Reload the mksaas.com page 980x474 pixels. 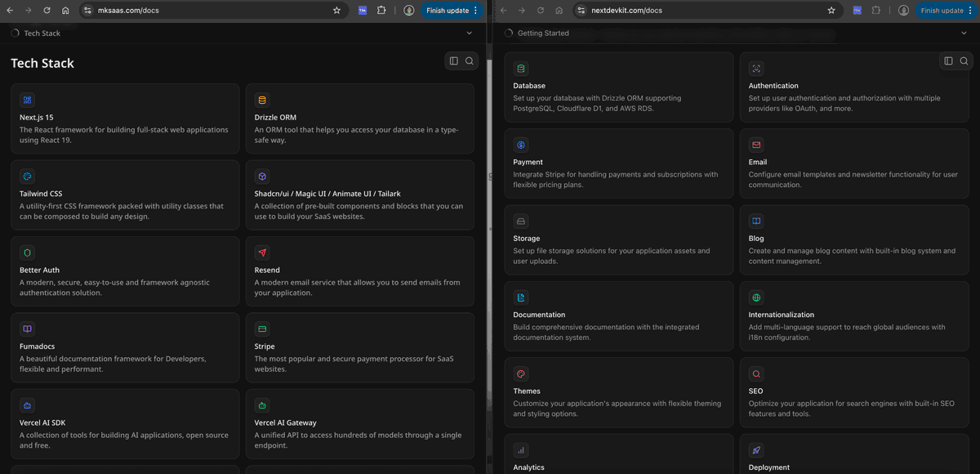pos(47,11)
